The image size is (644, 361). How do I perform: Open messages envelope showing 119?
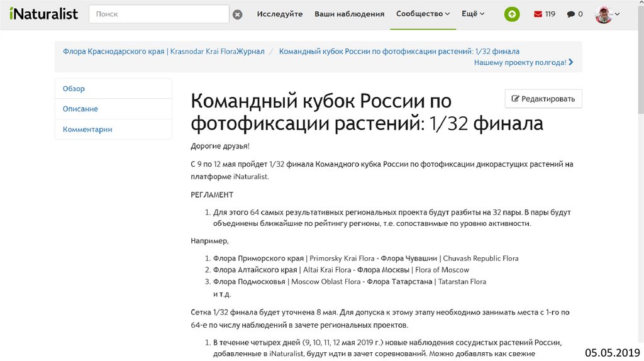click(544, 14)
